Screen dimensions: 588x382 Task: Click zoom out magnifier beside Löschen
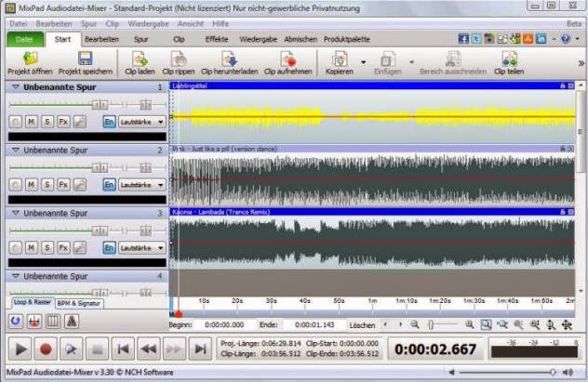(415, 324)
